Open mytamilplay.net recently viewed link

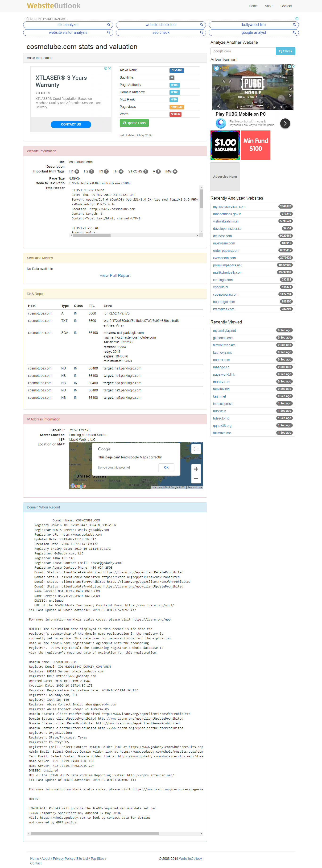(224, 331)
